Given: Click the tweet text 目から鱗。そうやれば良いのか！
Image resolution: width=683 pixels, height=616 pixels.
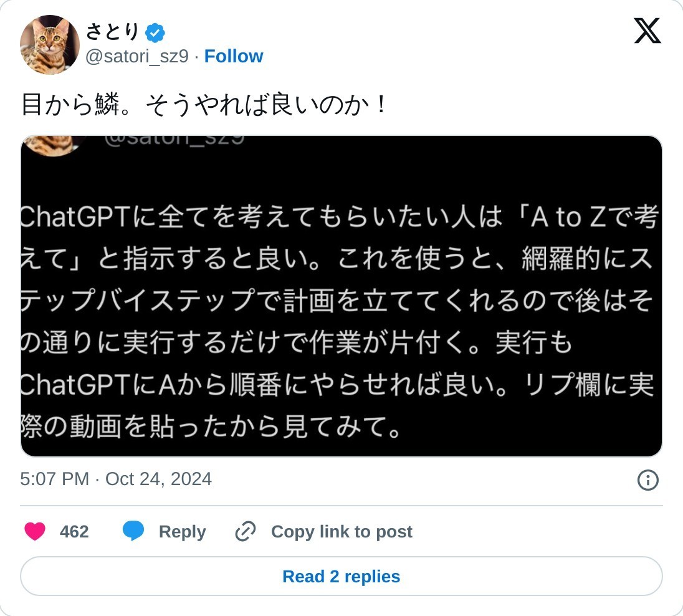Looking at the screenshot, I should click(204, 105).
